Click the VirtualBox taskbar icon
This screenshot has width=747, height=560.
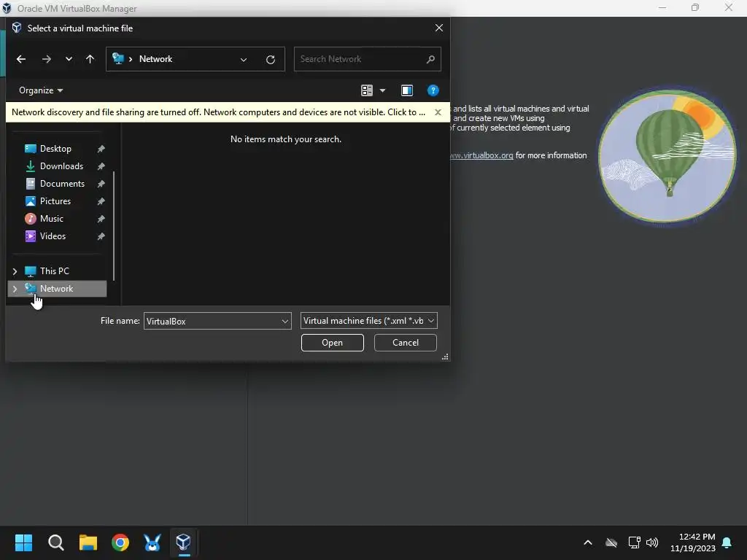tap(184, 542)
